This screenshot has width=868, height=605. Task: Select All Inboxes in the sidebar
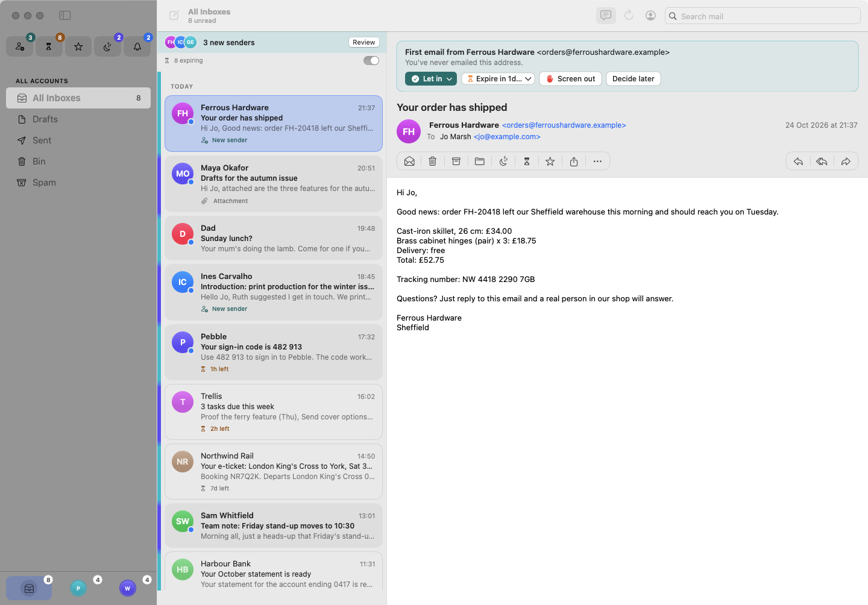78,98
